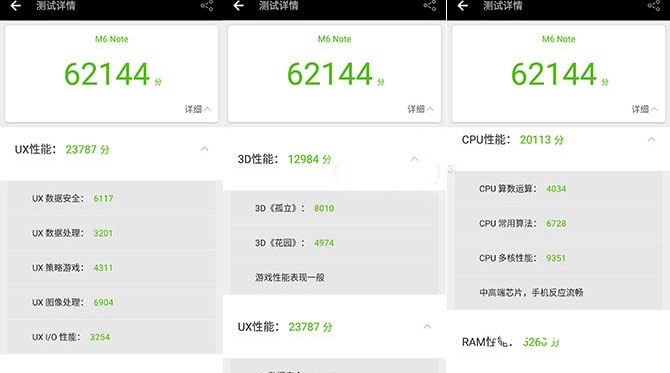Select CPU 常用算法 6728 row
This screenshot has height=373, width=670.
pyautogui.click(x=558, y=223)
